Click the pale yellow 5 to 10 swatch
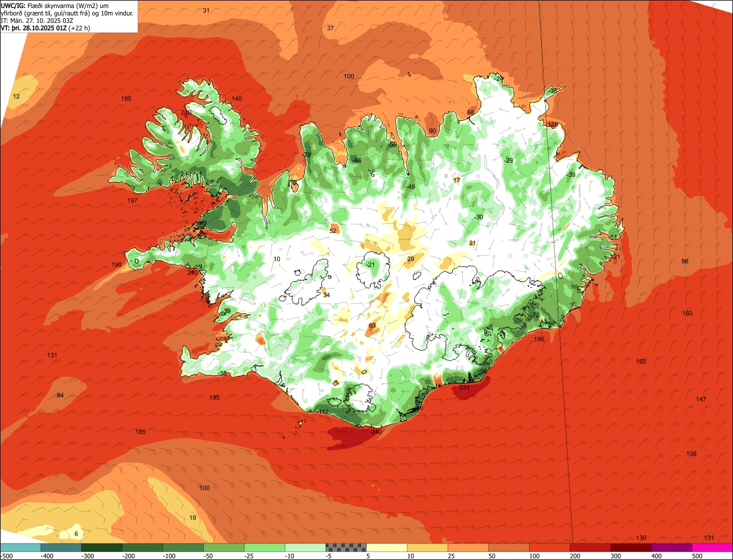The height and width of the screenshot is (560, 733). [387, 547]
